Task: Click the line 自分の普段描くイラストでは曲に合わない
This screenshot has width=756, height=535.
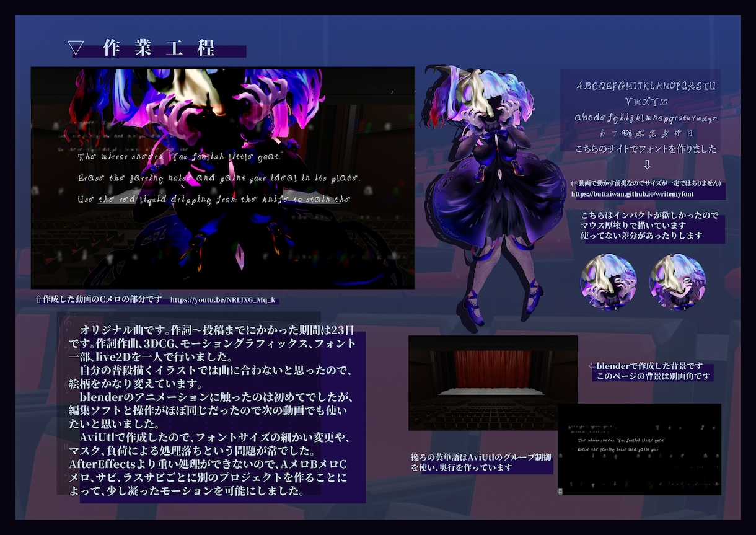Action: [216, 371]
